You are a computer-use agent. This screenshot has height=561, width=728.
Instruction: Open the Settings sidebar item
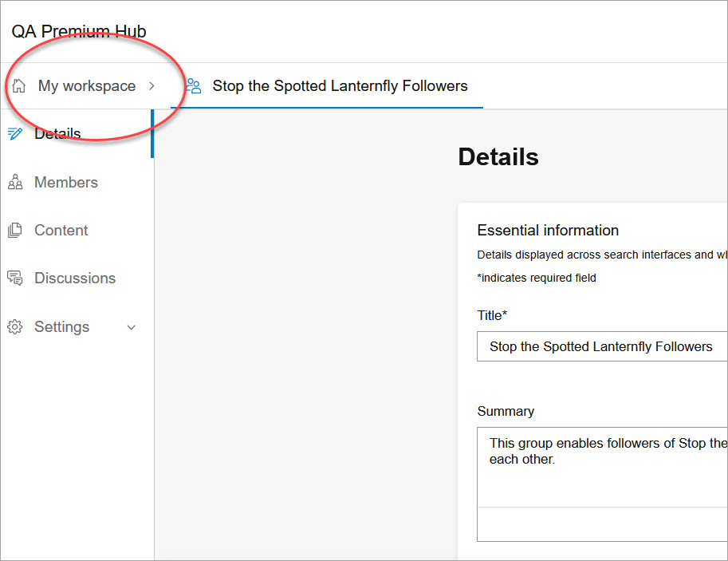click(62, 327)
